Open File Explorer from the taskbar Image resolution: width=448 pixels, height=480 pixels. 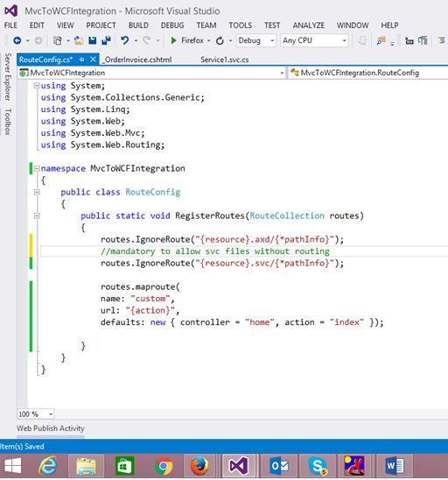[87, 466]
